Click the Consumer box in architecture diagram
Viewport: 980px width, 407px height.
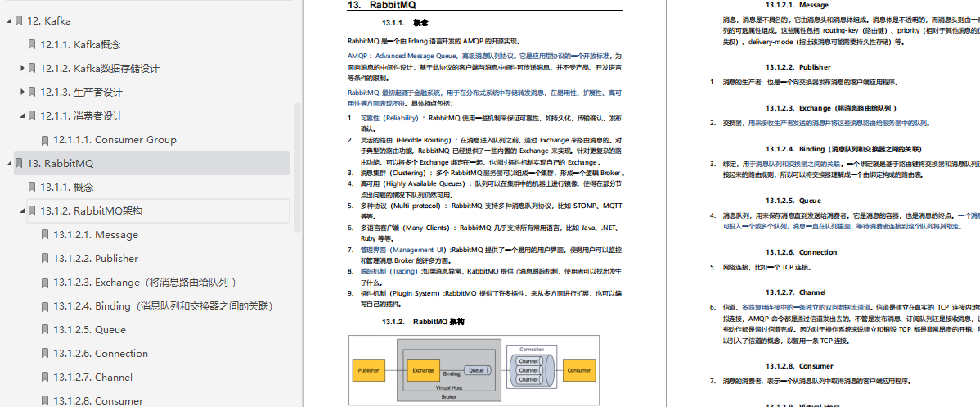click(578, 371)
